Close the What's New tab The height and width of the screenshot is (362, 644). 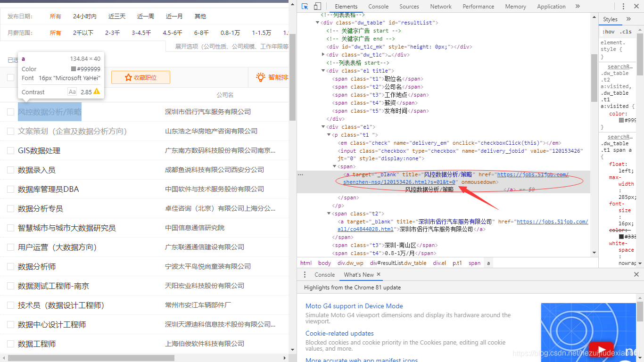(379, 274)
